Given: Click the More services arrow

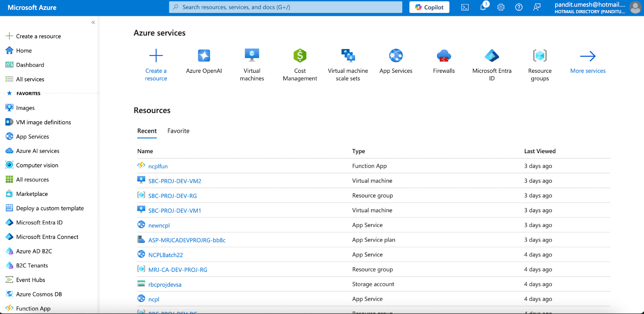Looking at the screenshot, I should tap(588, 56).
